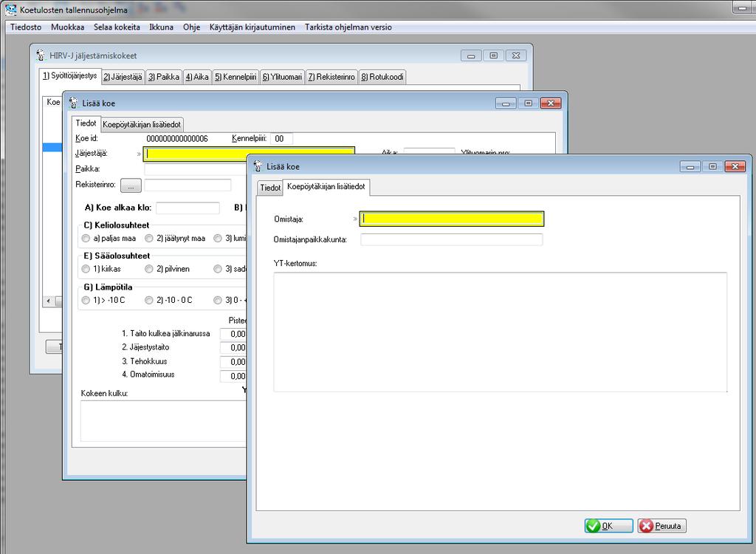Screen dimensions: 756x554
Task: Select the 3) lumi radio button
Action: pyautogui.click(x=218, y=239)
